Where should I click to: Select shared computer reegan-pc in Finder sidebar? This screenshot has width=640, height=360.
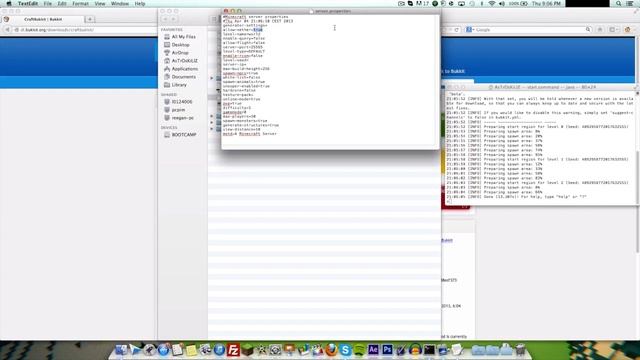click(x=182, y=118)
